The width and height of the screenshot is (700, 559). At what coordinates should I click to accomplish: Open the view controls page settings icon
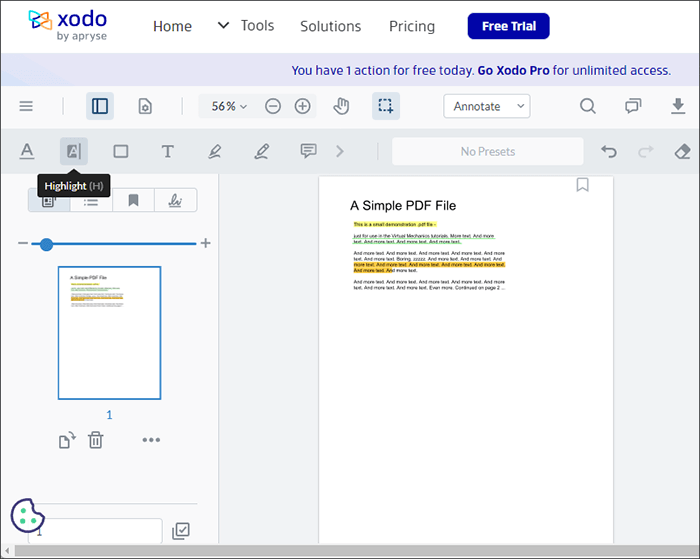(x=145, y=106)
